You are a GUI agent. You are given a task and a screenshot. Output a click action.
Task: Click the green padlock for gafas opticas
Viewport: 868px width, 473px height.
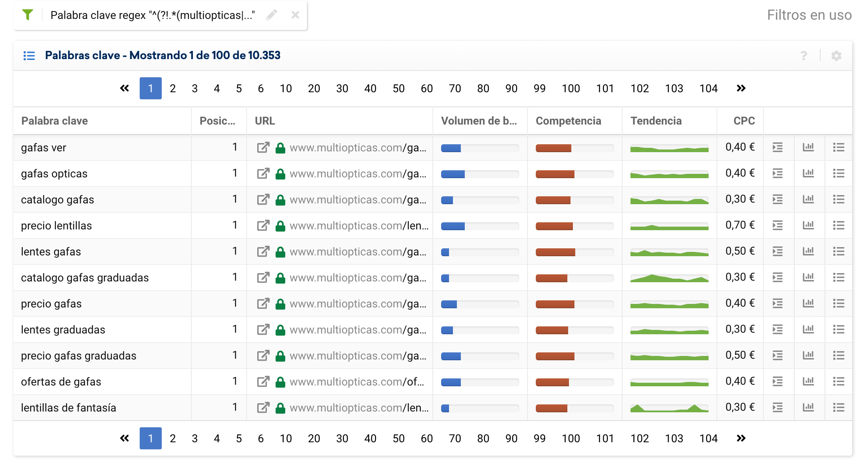[x=280, y=173]
